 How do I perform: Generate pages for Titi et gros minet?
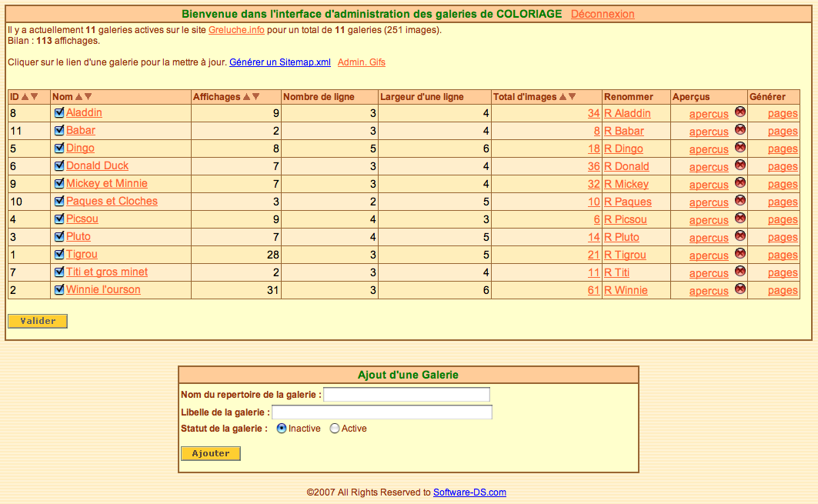(x=783, y=273)
